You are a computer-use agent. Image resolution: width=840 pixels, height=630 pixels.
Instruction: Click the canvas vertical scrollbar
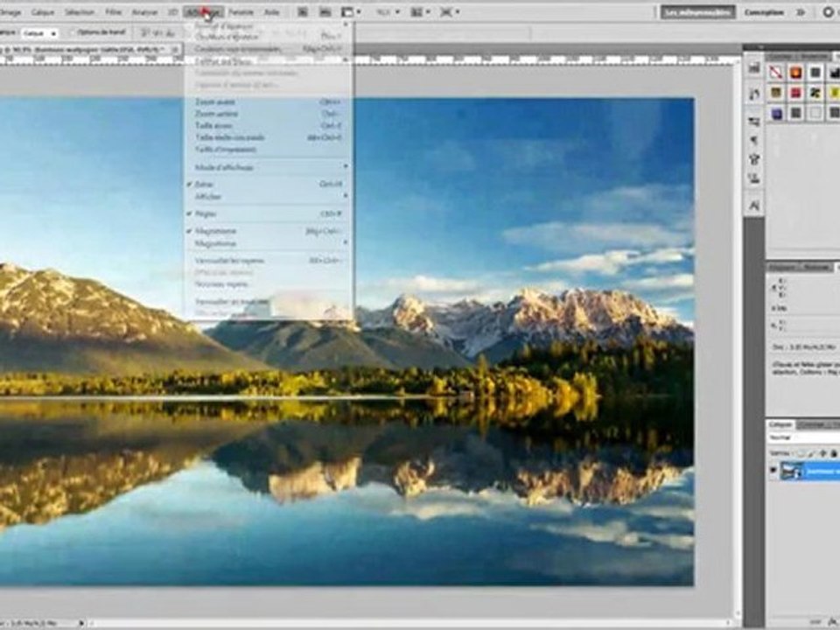pyautogui.click(x=738, y=338)
